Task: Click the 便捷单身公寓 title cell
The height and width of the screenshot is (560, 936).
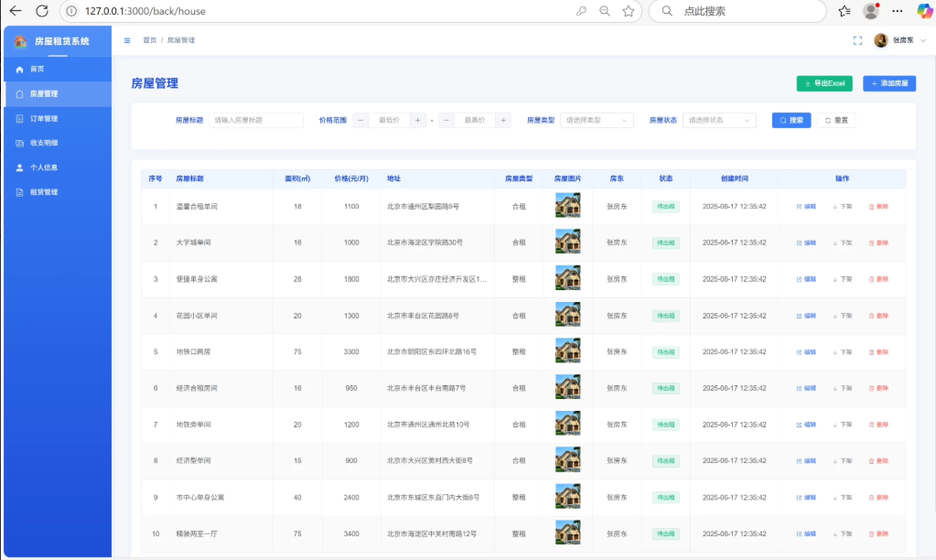Action: tap(197, 279)
